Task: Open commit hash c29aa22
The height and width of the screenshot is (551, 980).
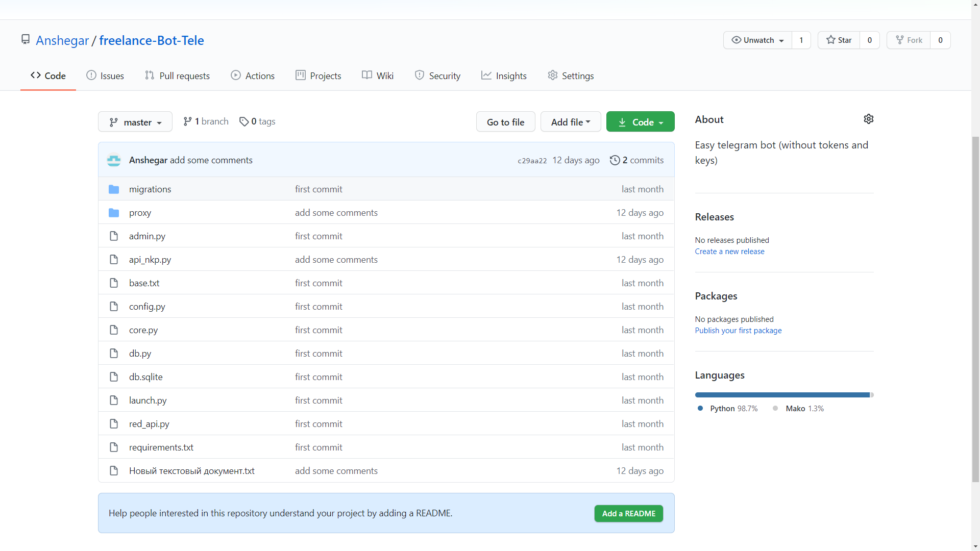Action: click(532, 161)
